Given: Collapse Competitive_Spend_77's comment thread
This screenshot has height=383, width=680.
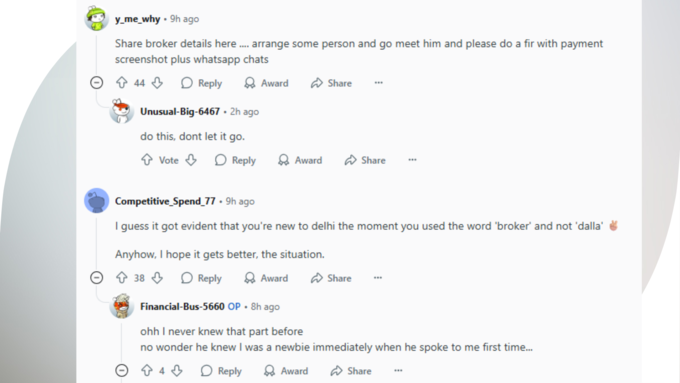Looking at the screenshot, I should pyautogui.click(x=97, y=278).
